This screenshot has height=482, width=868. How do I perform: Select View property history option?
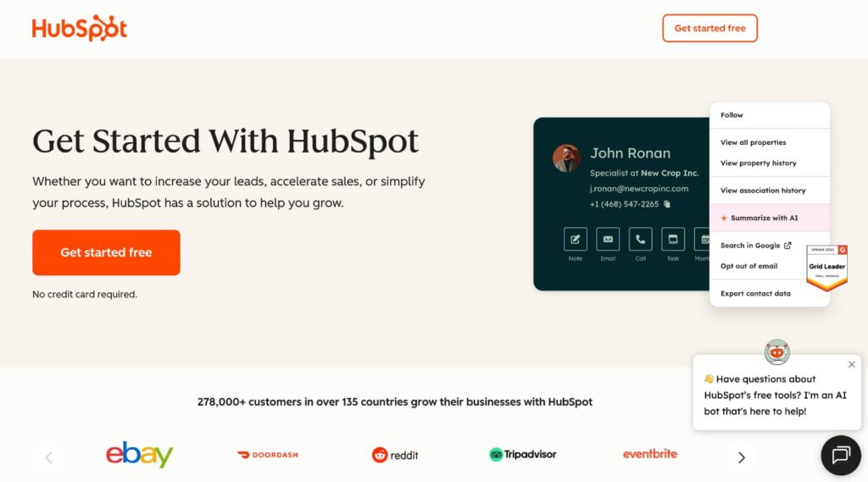758,163
